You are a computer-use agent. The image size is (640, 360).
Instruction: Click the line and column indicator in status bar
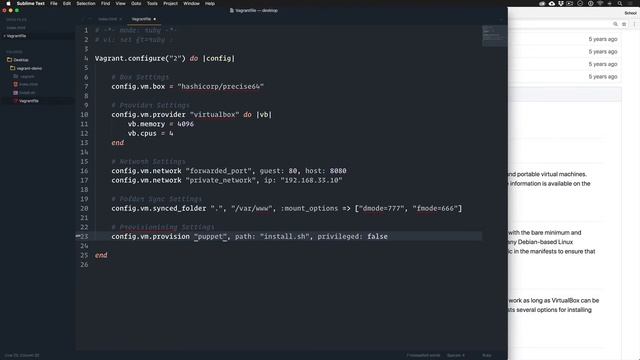(22, 356)
